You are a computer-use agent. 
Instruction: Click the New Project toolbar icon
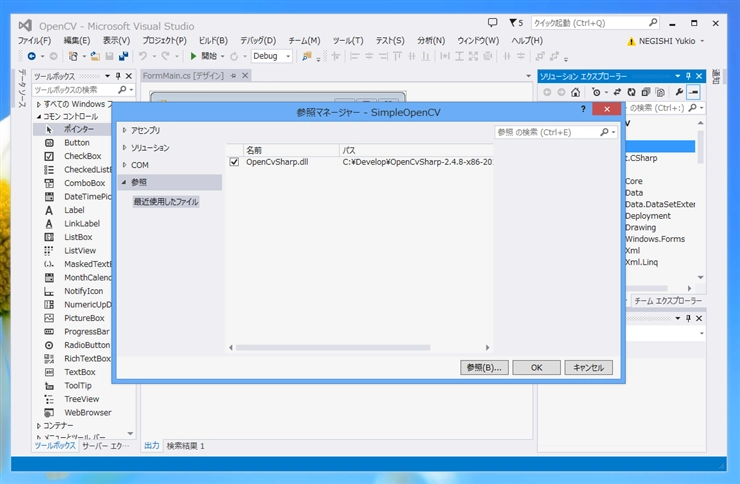coord(73,56)
